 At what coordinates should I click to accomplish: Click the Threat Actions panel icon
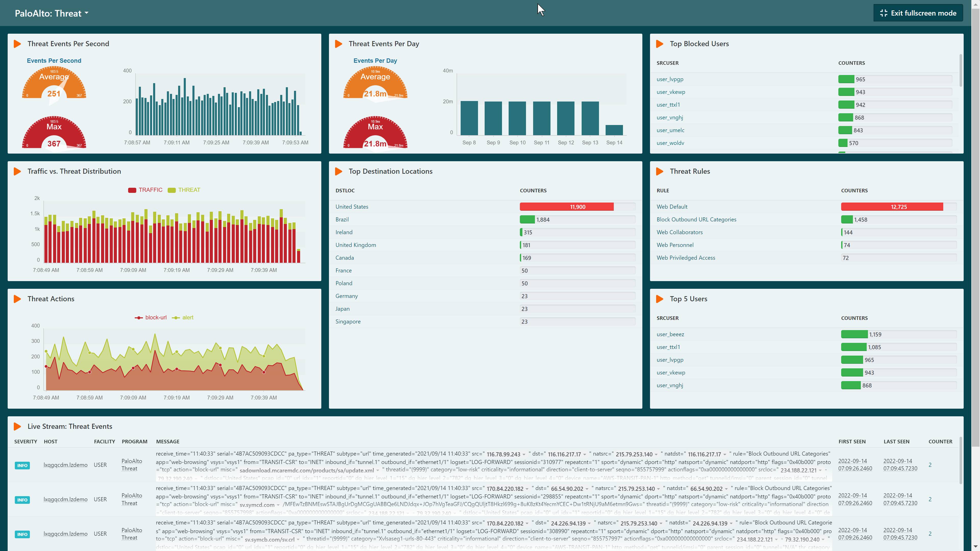pyautogui.click(x=17, y=299)
